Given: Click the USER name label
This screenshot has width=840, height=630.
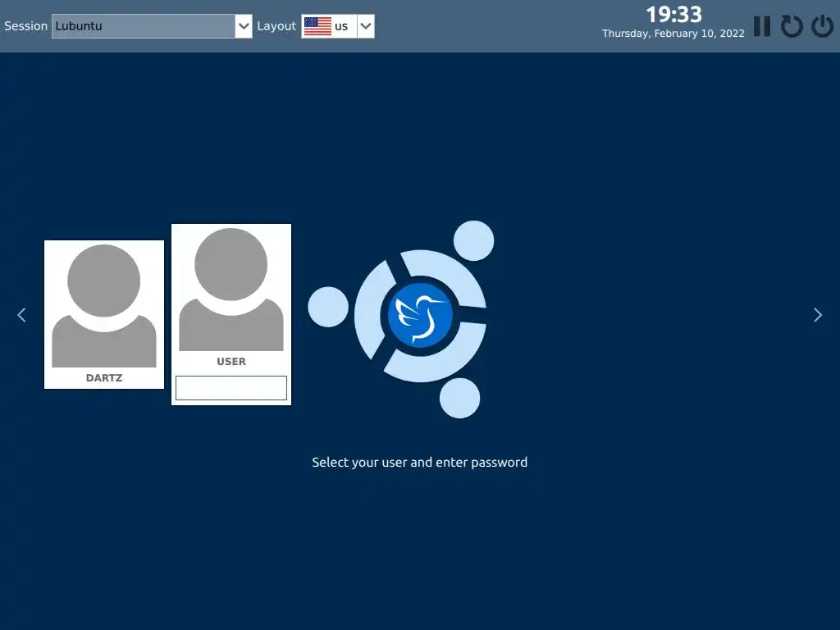Looking at the screenshot, I should click(x=231, y=362).
